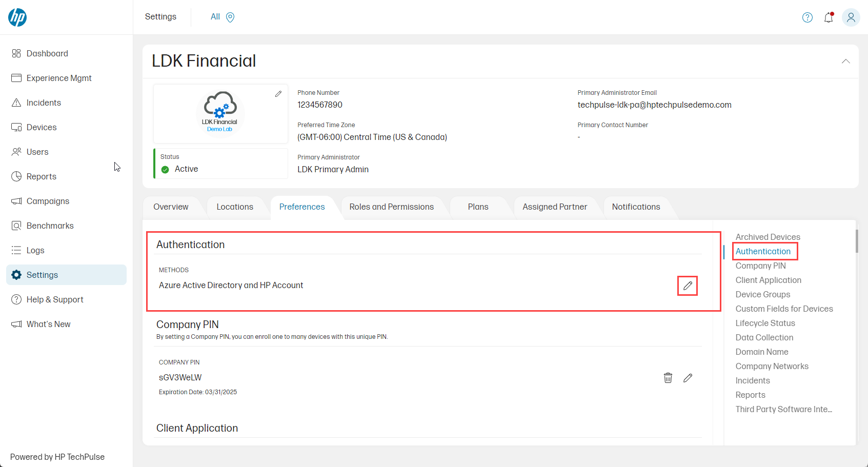The image size is (868, 467).
Task: Edit the authentication methods with the pencil icon
Action: coord(688,286)
